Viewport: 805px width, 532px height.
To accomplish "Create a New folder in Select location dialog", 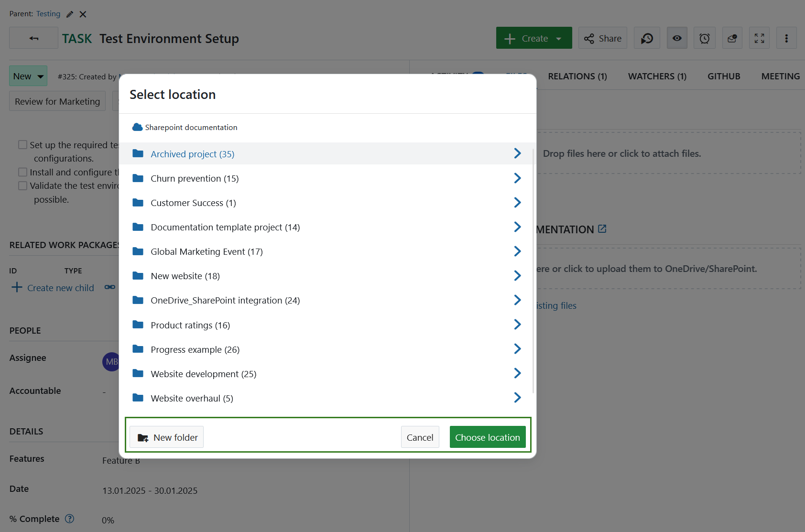I will (166, 437).
